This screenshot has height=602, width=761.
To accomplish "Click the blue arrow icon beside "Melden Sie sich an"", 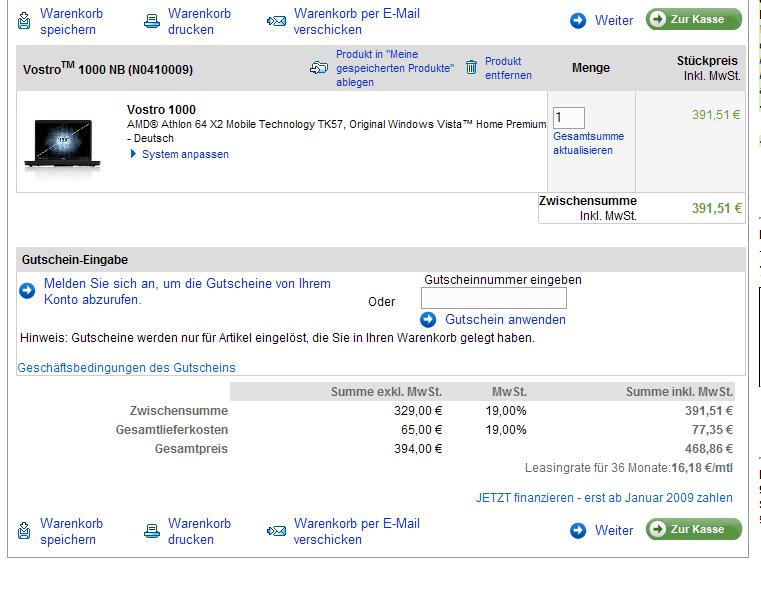I will click(x=28, y=291).
